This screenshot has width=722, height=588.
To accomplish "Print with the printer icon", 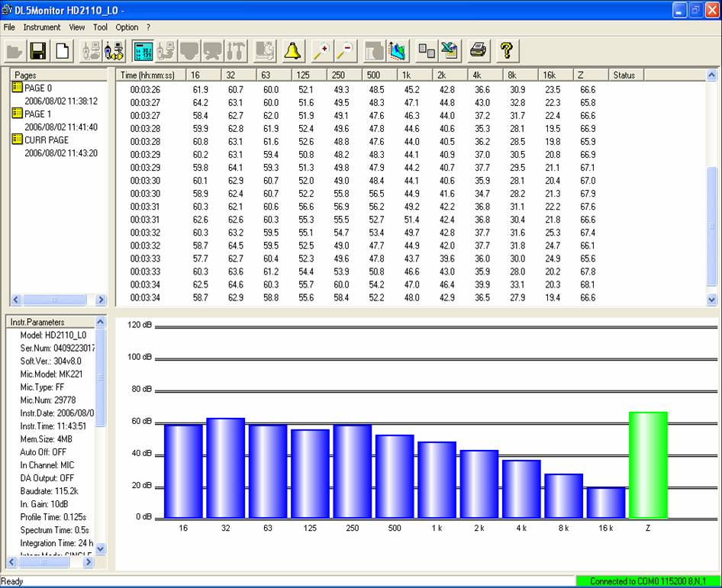I will 478,50.
